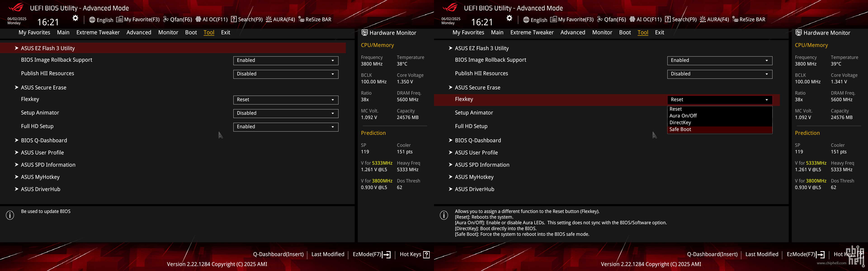
Task: Open Publish HII Resources dropdown, right screen
Action: [x=720, y=74]
